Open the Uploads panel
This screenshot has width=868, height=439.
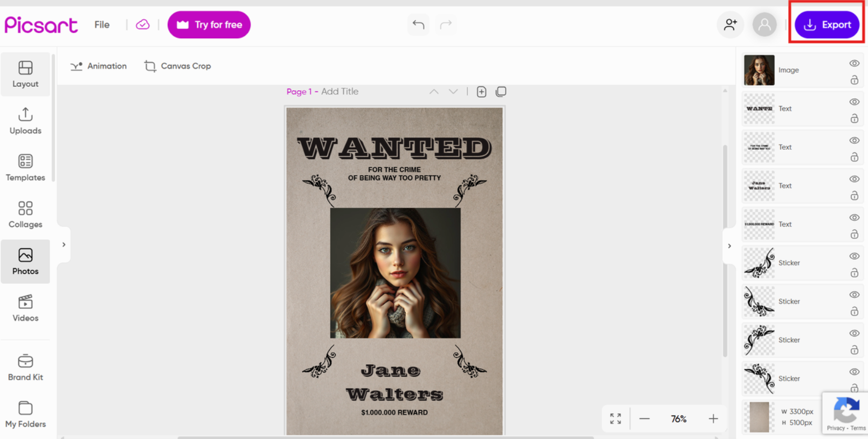point(25,121)
